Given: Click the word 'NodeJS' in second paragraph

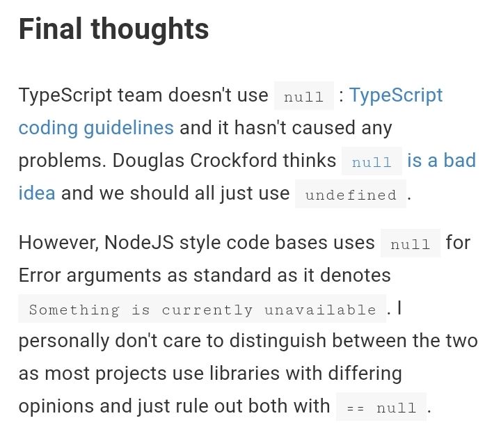Looking at the screenshot, I should tap(139, 243).
